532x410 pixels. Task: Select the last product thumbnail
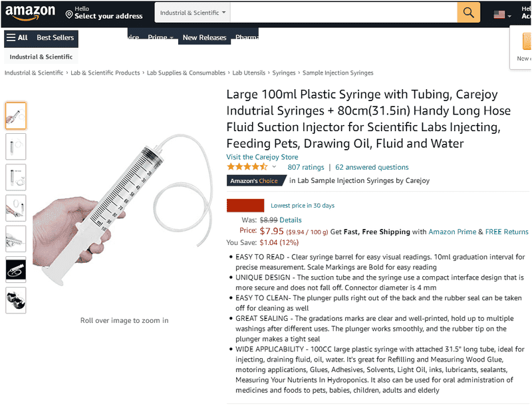click(x=15, y=300)
